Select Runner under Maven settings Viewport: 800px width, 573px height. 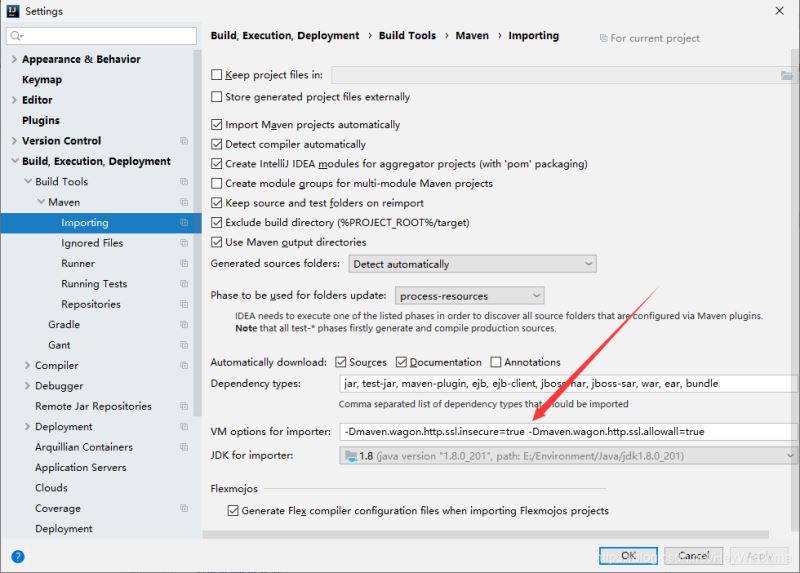coord(78,263)
